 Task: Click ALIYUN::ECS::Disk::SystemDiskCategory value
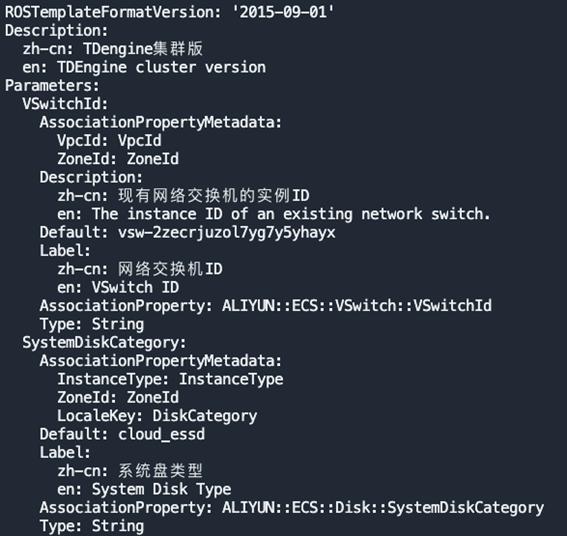(383, 508)
